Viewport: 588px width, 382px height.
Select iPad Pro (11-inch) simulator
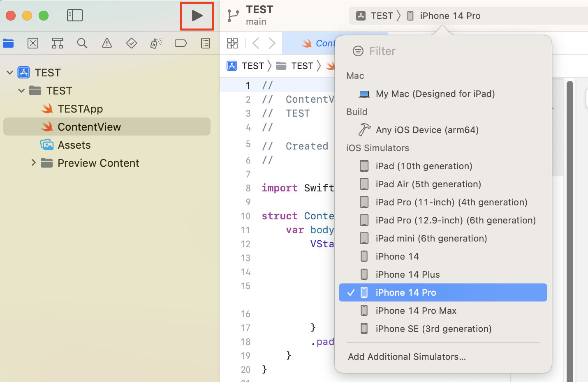(443, 203)
